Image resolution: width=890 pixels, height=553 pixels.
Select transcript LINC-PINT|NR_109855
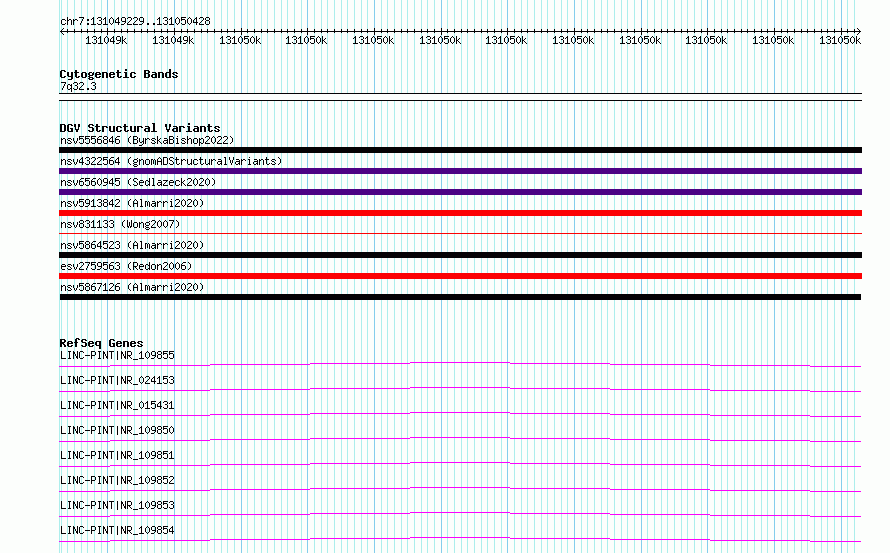tap(117, 355)
